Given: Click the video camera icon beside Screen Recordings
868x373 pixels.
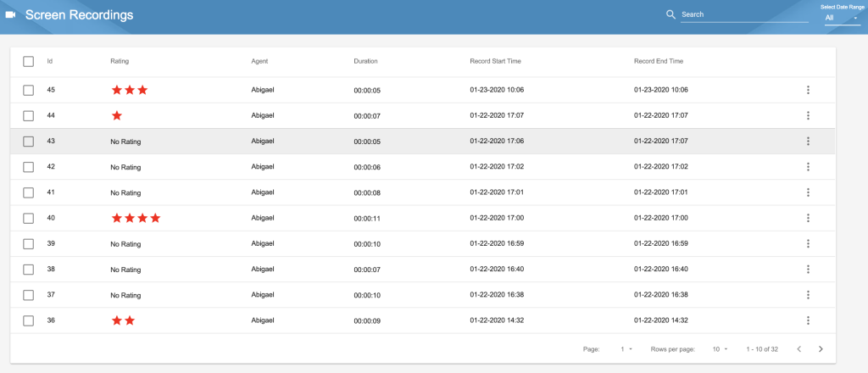Looking at the screenshot, I should (x=10, y=15).
